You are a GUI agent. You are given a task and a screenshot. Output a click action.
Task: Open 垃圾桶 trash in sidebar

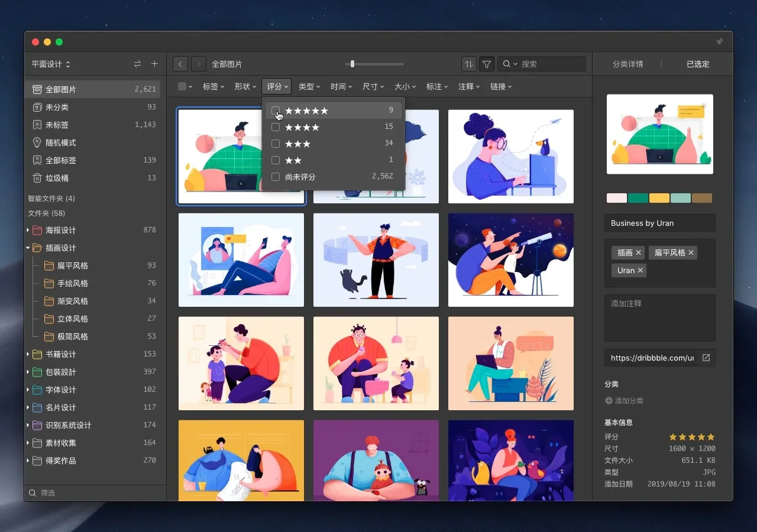pos(92,178)
